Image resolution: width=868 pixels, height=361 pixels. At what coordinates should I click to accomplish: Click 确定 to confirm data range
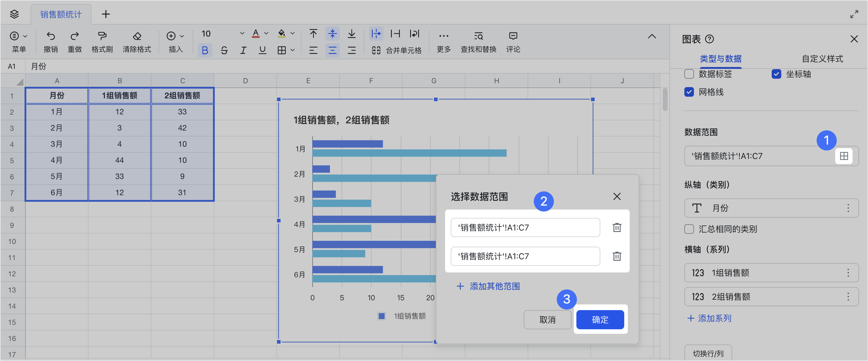click(x=600, y=319)
